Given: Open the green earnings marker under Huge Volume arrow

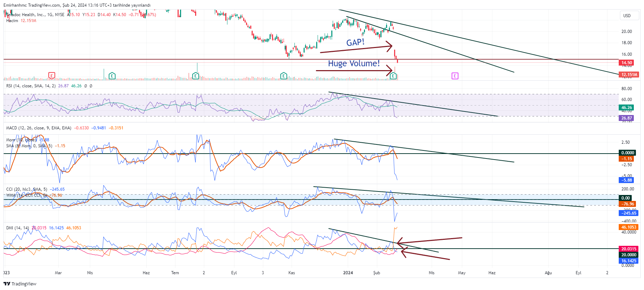Looking at the screenshot, I should 393,76.
